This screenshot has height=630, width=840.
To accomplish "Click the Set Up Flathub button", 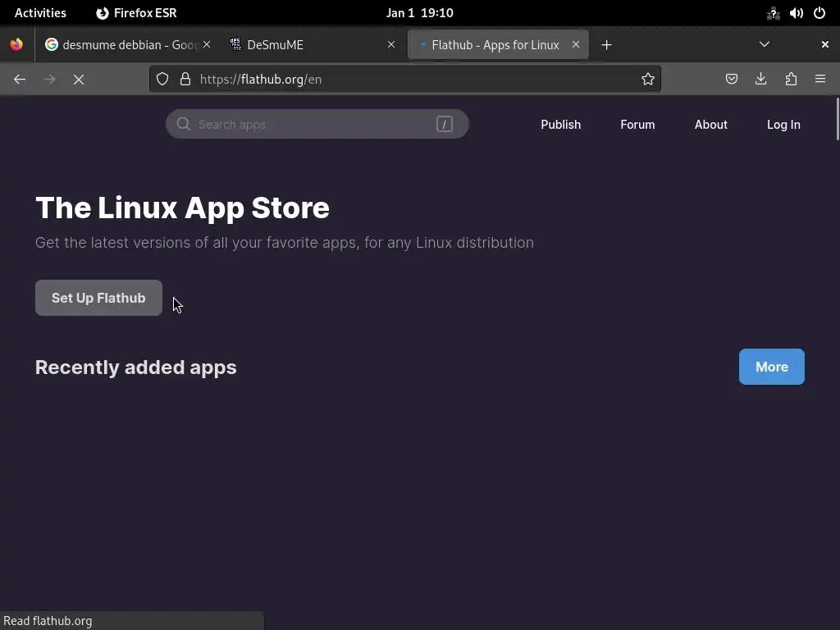I will click(98, 298).
